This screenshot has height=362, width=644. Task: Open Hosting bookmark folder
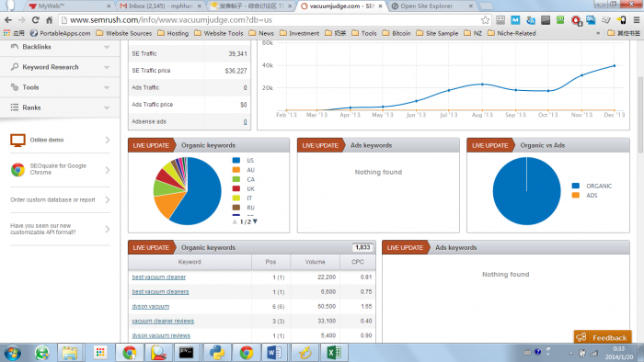coord(173,33)
